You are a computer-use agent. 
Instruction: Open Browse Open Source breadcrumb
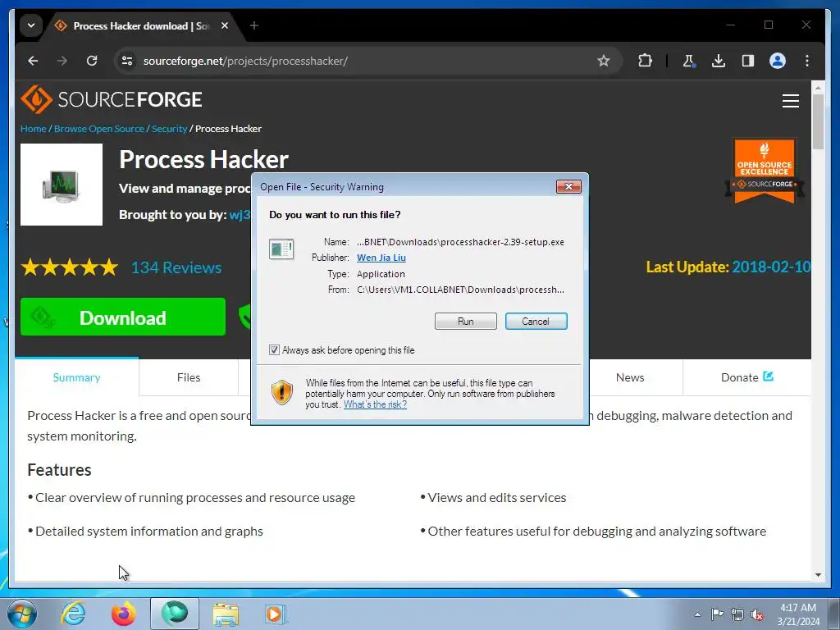99,129
